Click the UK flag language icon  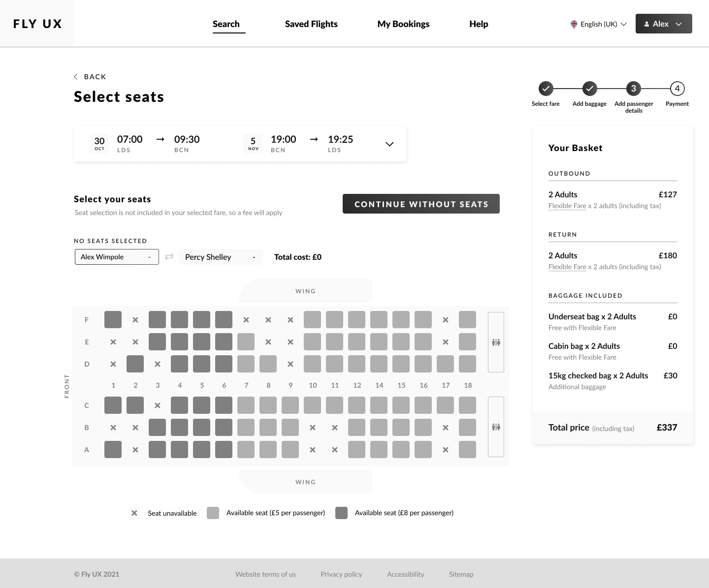[574, 24]
